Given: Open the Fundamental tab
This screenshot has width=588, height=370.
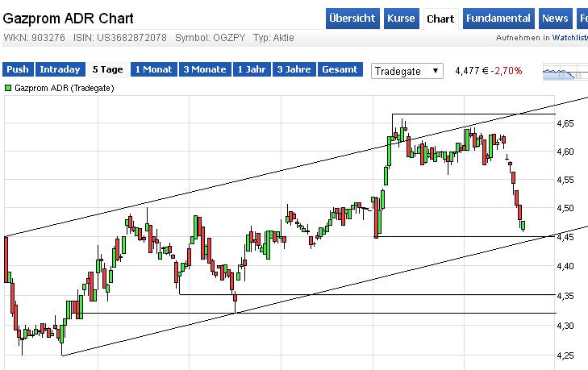Looking at the screenshot, I should 498,19.
